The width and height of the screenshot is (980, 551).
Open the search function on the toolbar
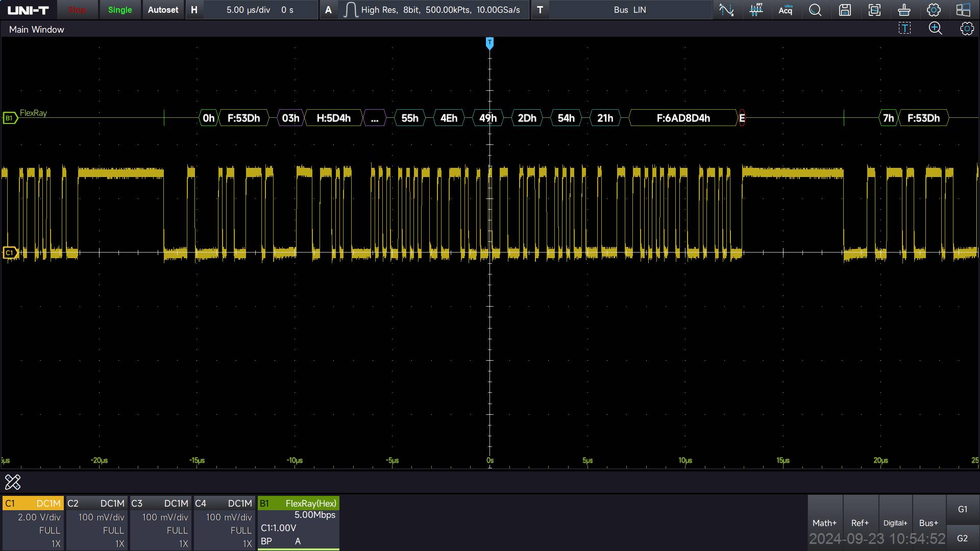[x=815, y=10]
